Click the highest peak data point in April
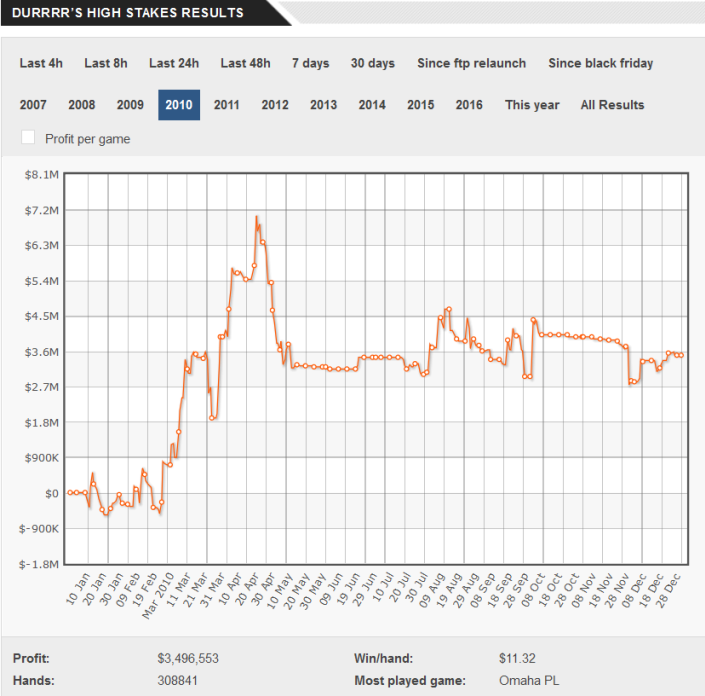 [x=257, y=217]
